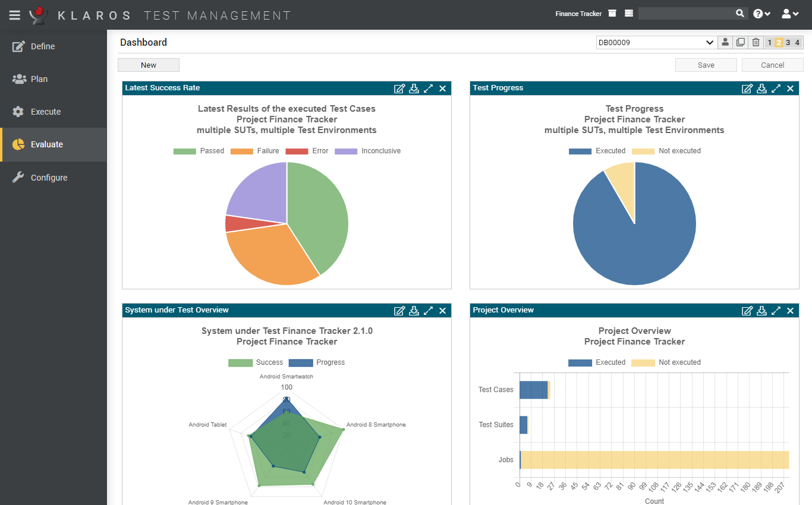The image size is (812, 505).
Task: Click the archive box icon beside Finance Tracker
Action: (x=612, y=12)
